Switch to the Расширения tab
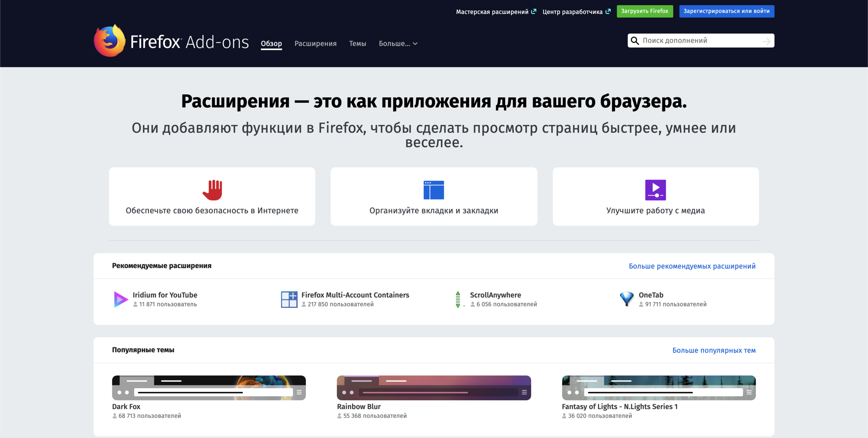The width and height of the screenshot is (868, 438). tap(315, 44)
